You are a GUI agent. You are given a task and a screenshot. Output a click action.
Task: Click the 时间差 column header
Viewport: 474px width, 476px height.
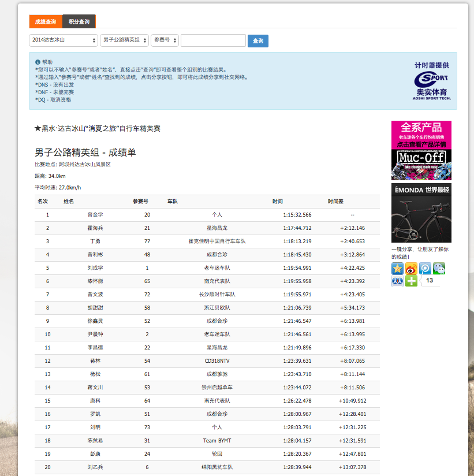(x=335, y=202)
